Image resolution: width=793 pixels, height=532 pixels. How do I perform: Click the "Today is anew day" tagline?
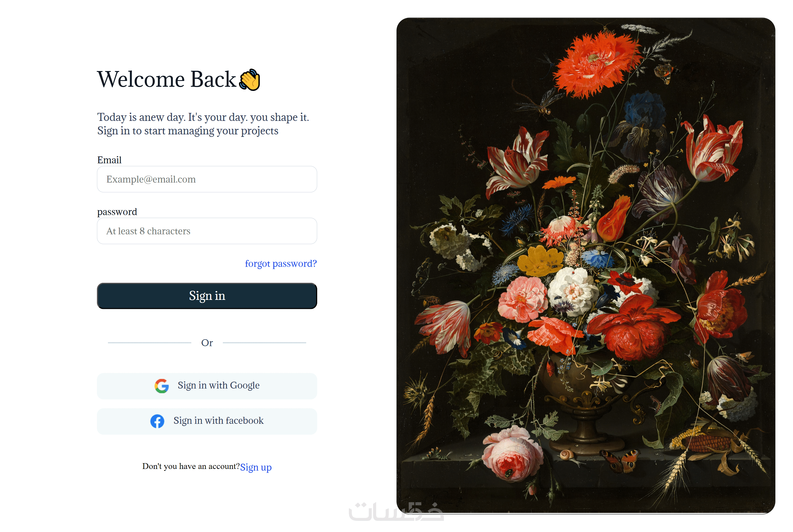203,124
